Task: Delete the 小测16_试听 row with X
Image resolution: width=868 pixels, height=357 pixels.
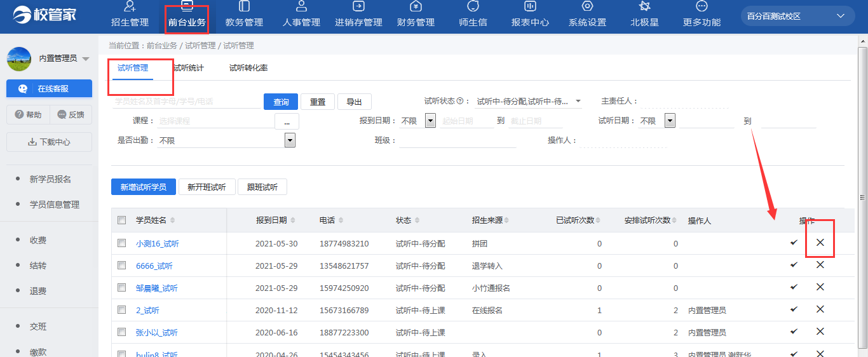Action: click(x=820, y=243)
